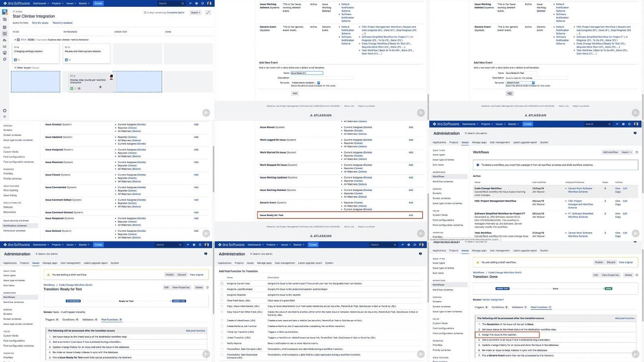This screenshot has width=644, height=362.
Task: Open the Import dropdown in the Workflows list window
Action: 626,152
